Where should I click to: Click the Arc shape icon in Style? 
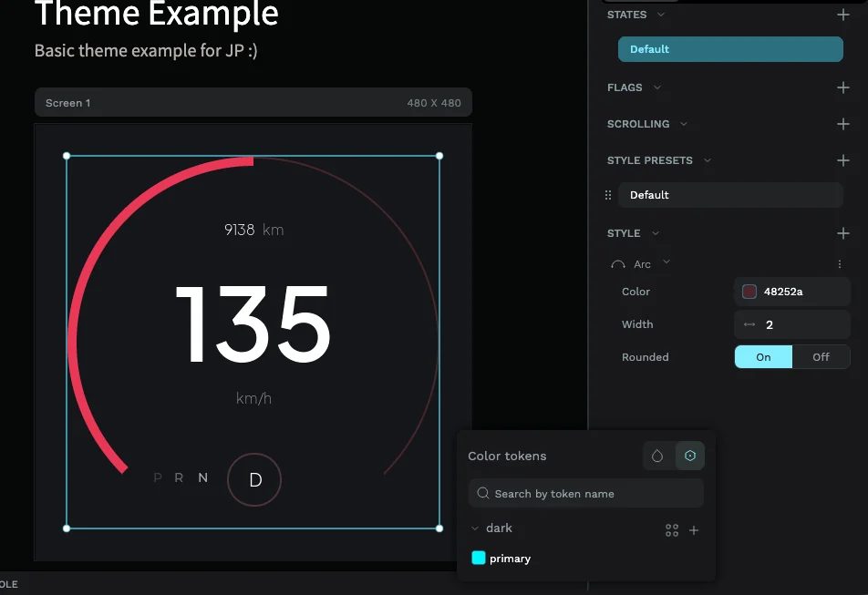[618, 264]
